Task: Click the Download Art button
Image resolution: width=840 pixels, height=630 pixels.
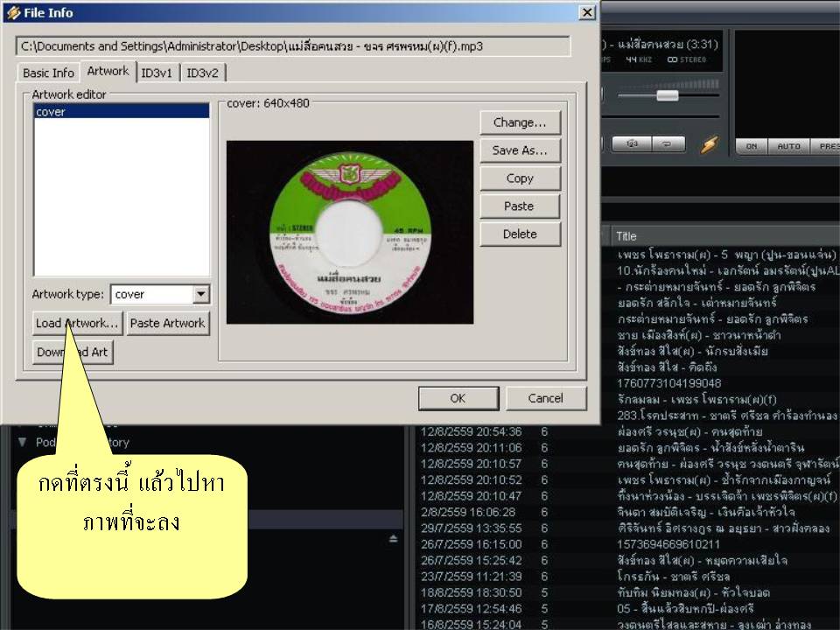Action: [73, 352]
